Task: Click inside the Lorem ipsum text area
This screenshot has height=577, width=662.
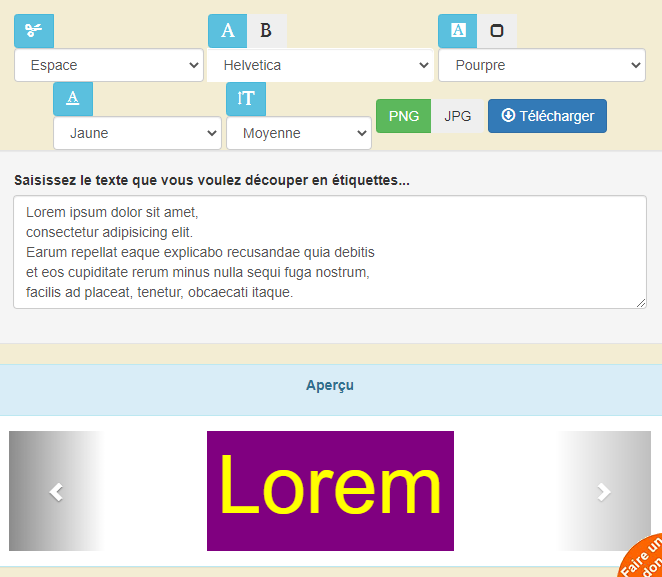Action: point(330,252)
